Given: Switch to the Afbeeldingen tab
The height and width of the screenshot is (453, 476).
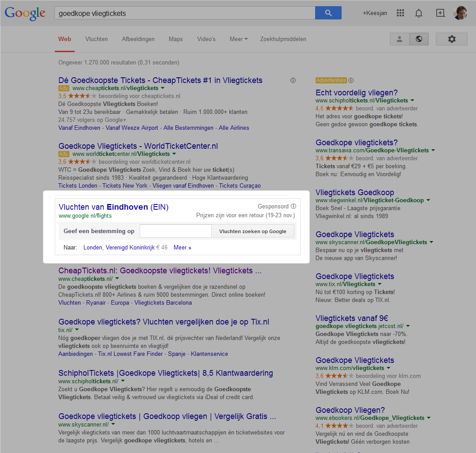Looking at the screenshot, I should click(x=138, y=39).
